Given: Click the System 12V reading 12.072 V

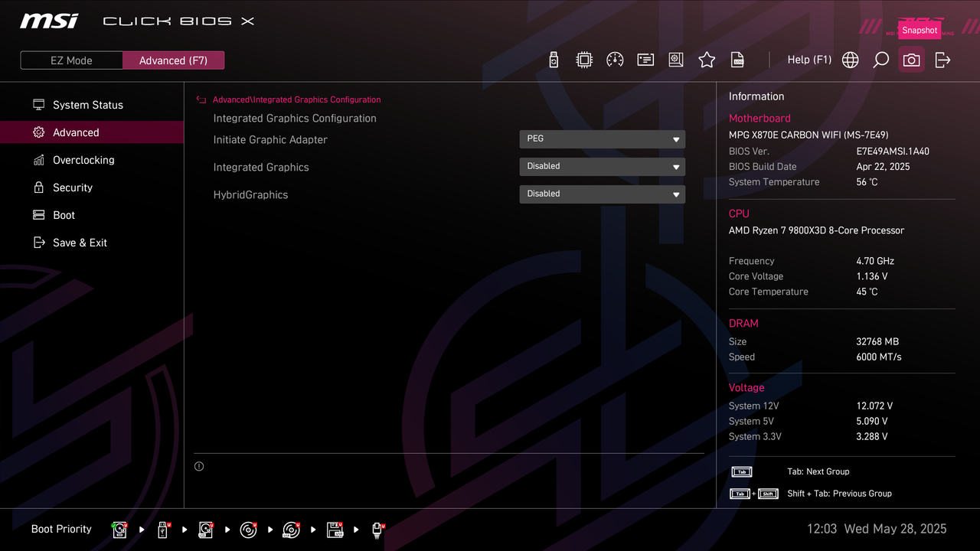Looking at the screenshot, I should [874, 406].
